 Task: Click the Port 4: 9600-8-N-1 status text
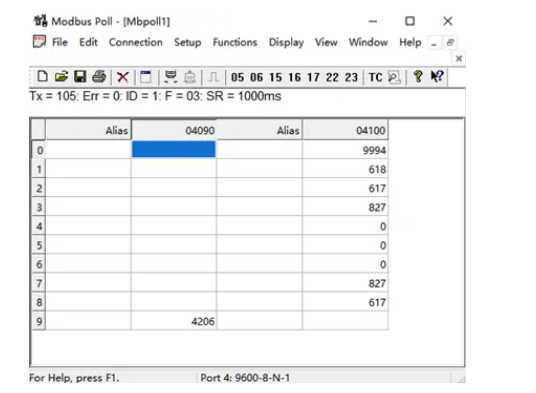tap(245, 378)
